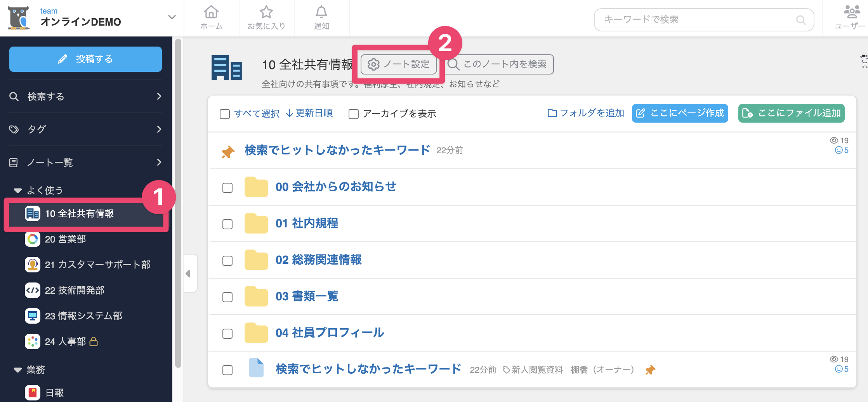
Task: Collapse the 業務 section
Action: (17, 370)
